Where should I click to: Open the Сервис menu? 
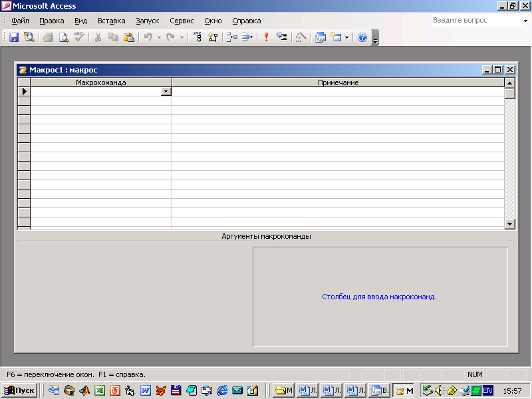(182, 21)
